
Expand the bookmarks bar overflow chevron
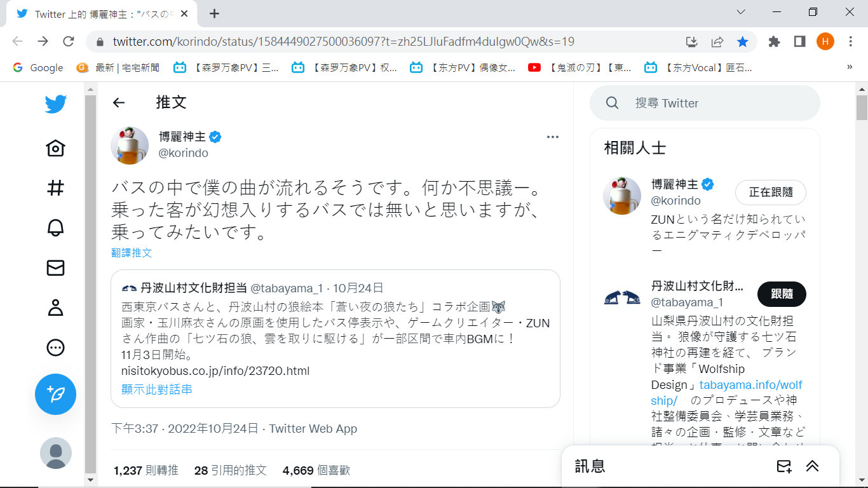[x=850, y=67]
